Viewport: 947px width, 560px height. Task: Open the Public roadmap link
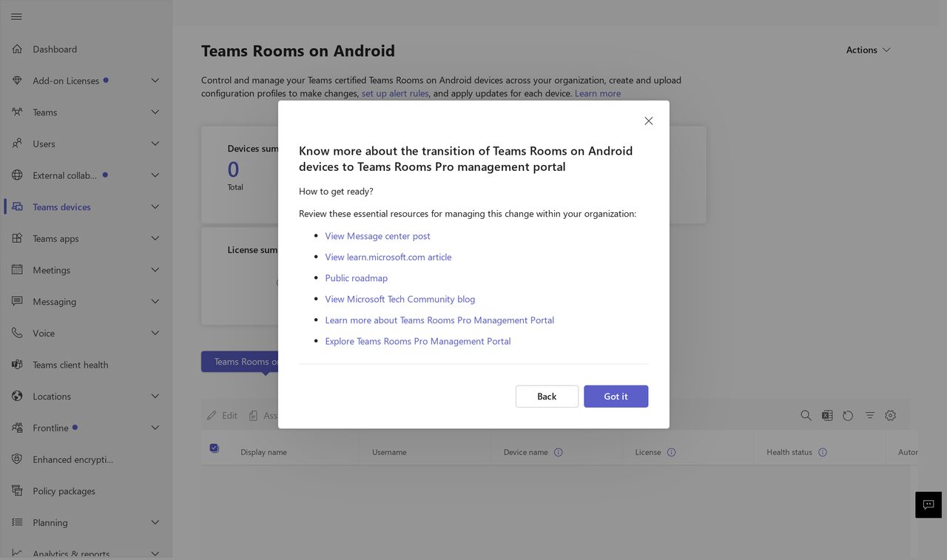click(x=356, y=278)
